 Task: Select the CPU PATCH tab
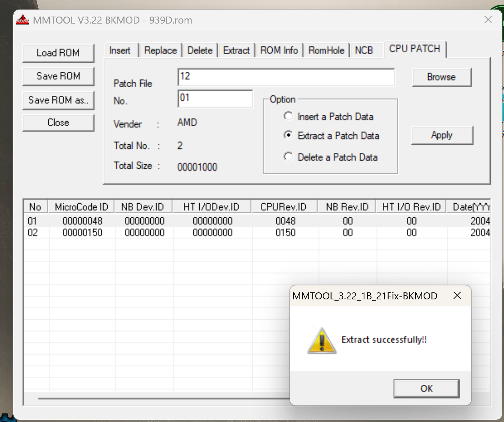point(415,49)
